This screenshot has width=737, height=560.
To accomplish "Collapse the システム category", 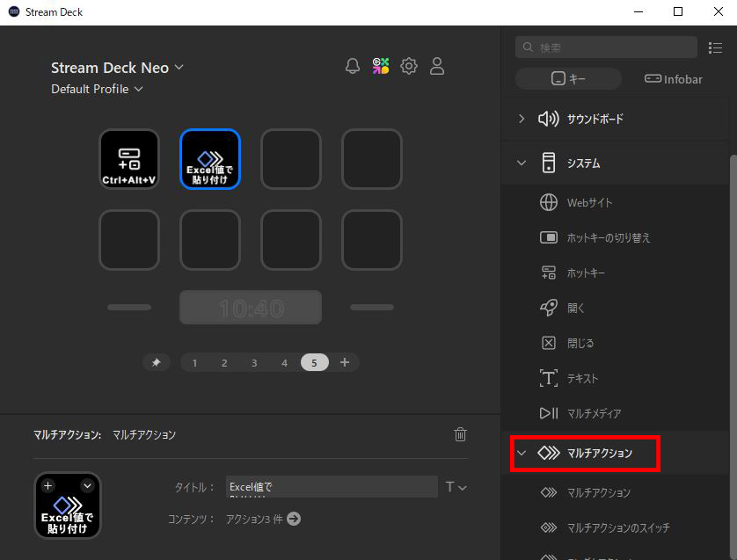I will point(522,163).
